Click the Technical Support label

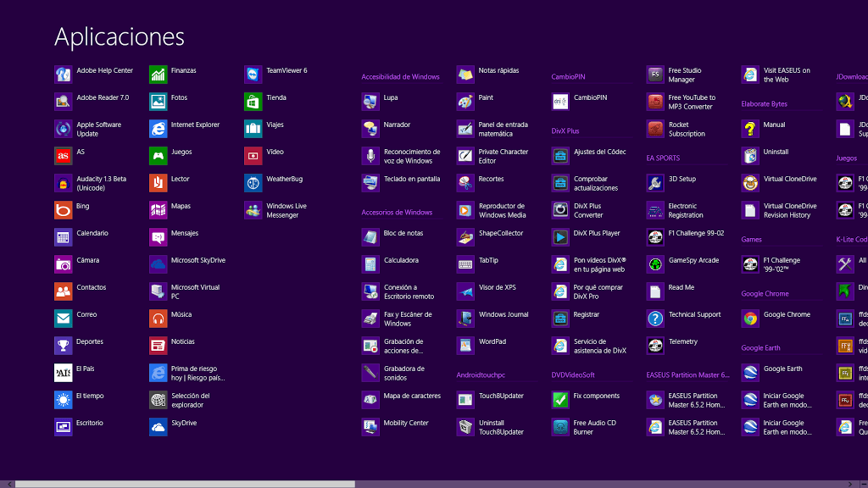pos(695,314)
